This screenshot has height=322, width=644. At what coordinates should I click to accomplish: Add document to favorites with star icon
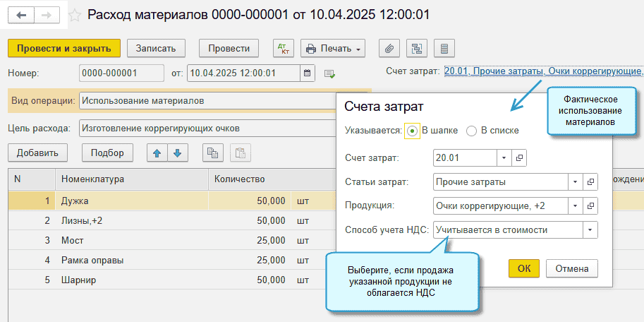tap(74, 16)
